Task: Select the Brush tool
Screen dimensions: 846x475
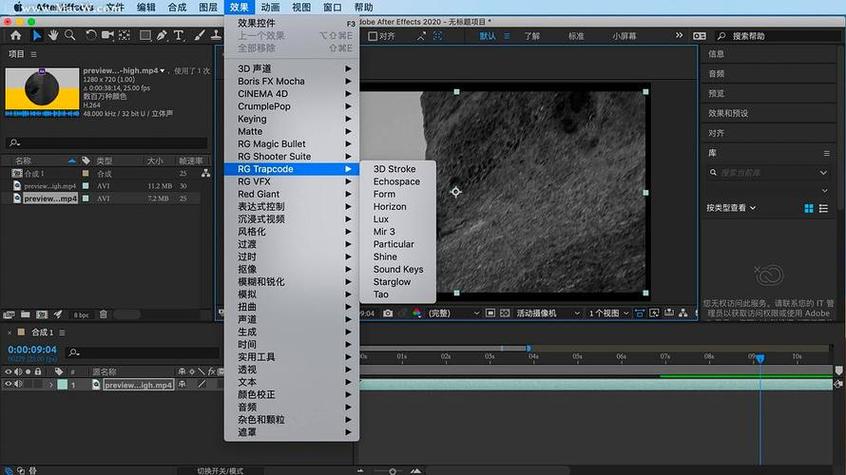Action: click(199, 36)
